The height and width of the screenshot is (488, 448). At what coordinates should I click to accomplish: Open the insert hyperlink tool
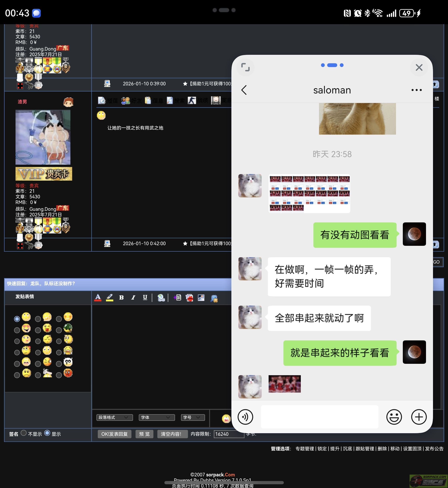click(x=161, y=298)
